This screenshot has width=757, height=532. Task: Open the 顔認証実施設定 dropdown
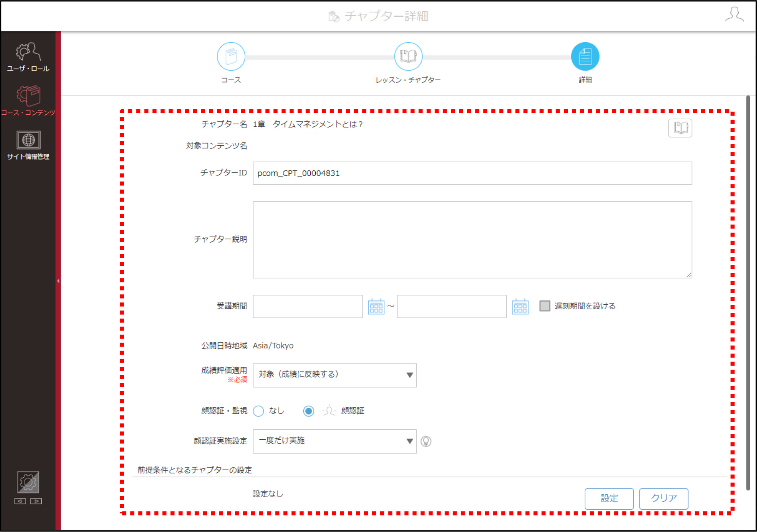coord(335,441)
